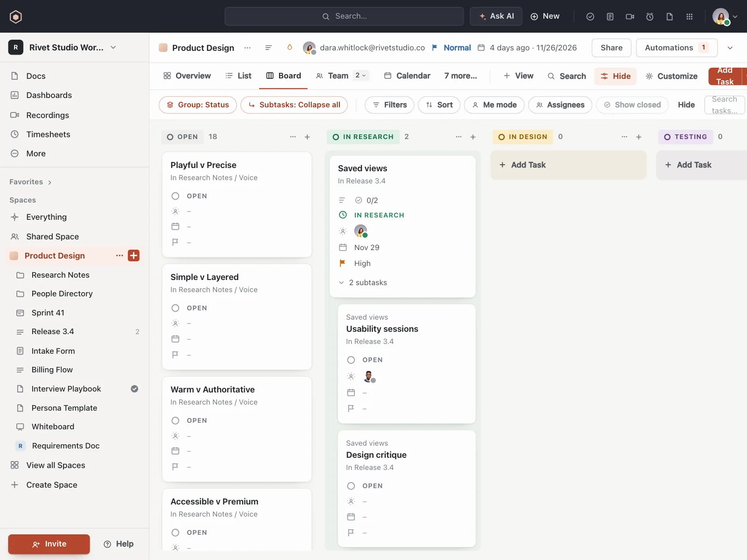Click the Ask AI button
Viewport: 747px width, 560px height.
tap(496, 16)
